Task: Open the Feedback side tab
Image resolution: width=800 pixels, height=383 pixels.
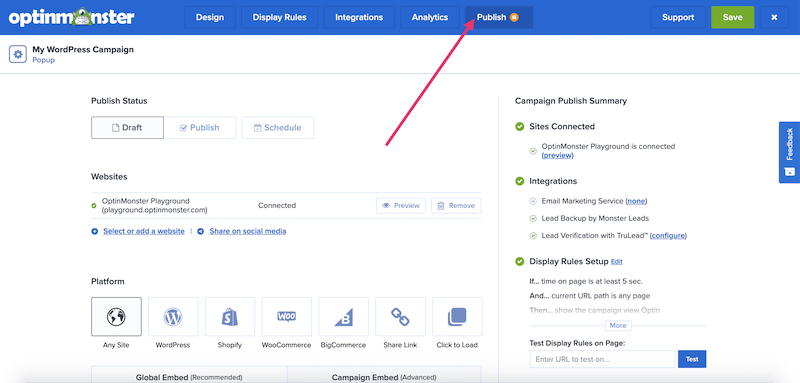Action: click(789, 152)
